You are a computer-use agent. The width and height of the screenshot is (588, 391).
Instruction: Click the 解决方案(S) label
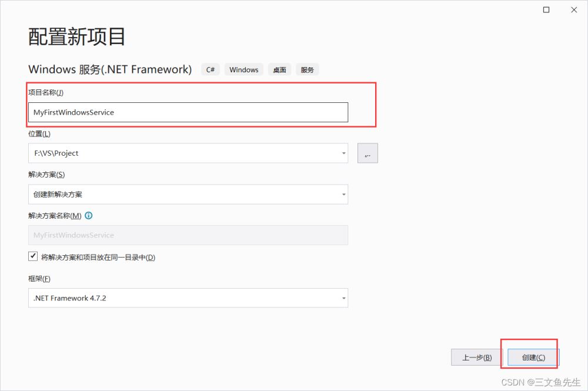pos(46,175)
